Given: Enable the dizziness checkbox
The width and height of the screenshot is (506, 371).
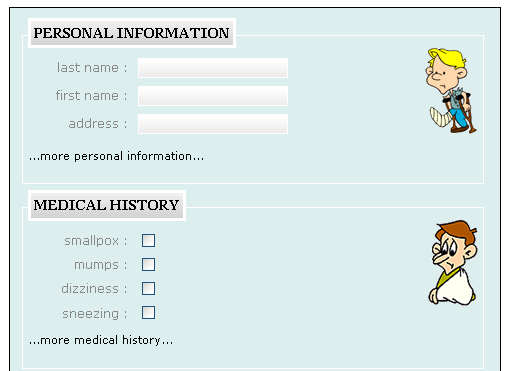Looking at the screenshot, I should [x=148, y=289].
